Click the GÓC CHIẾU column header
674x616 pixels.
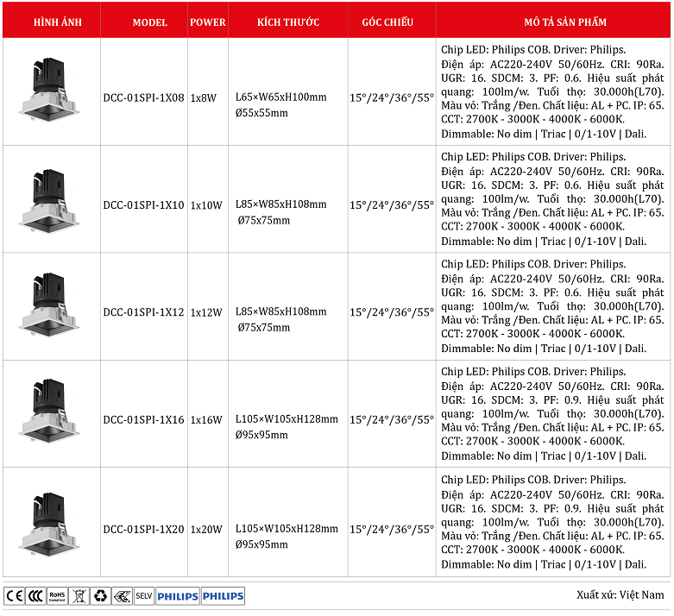[x=387, y=22]
